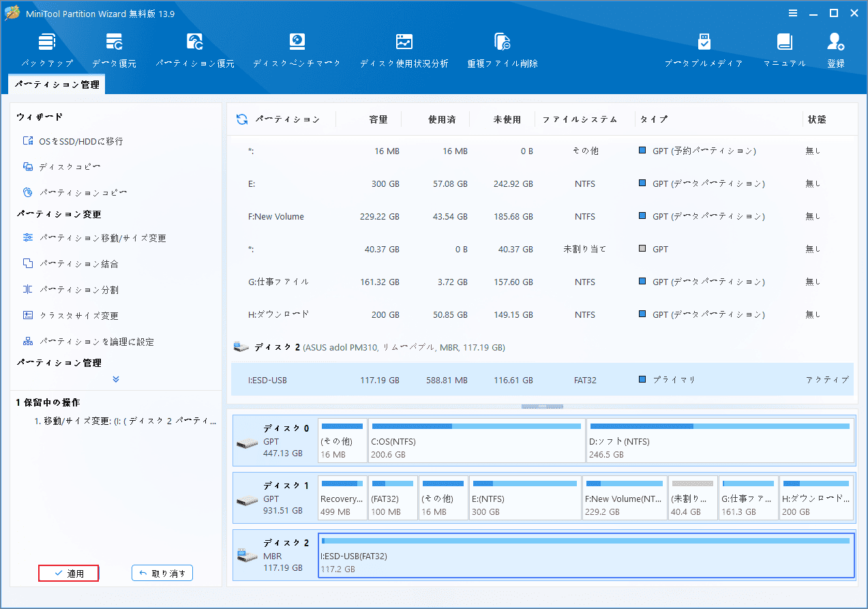868x609 pixels.
Task: Open the バックアップ backup tool
Action: 47,50
